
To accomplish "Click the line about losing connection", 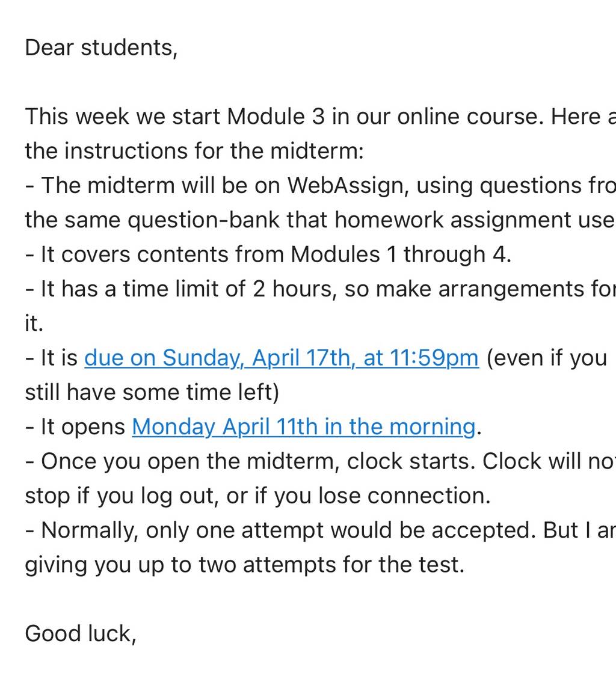I will [258, 496].
